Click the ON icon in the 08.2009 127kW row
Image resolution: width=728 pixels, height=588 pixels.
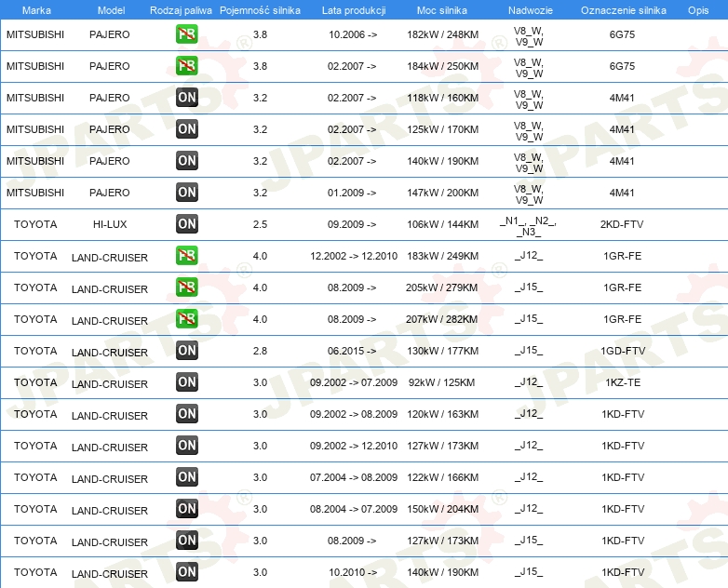[186, 540]
